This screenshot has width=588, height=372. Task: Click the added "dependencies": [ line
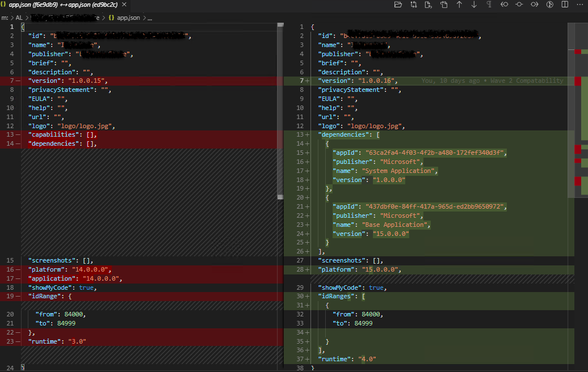348,134
